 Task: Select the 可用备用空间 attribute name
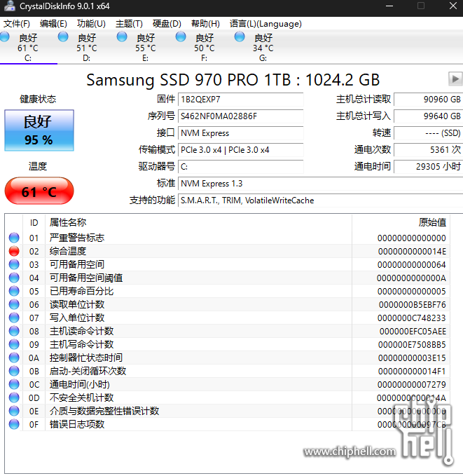click(x=77, y=264)
